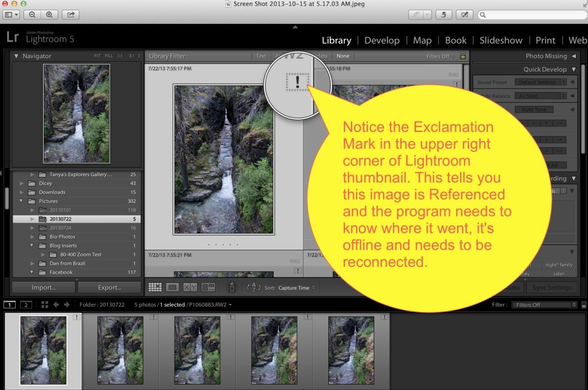Click the Preview Share button
588x390 pixels.
click(71, 15)
